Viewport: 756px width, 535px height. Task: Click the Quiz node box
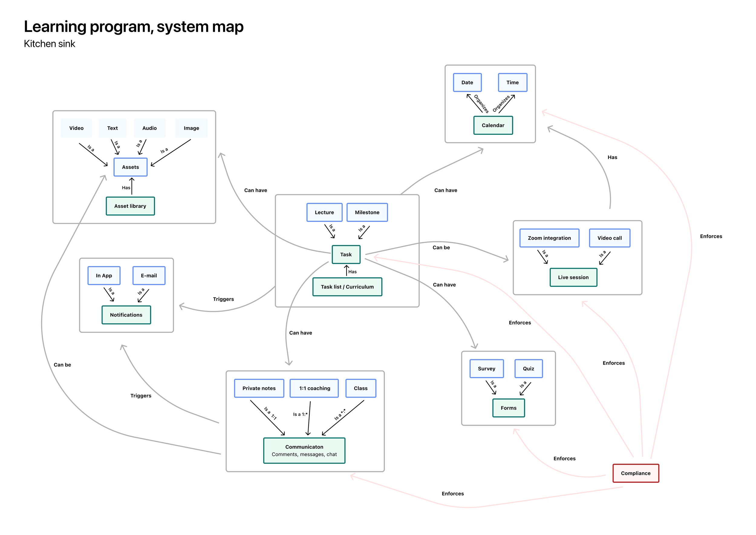(x=528, y=368)
